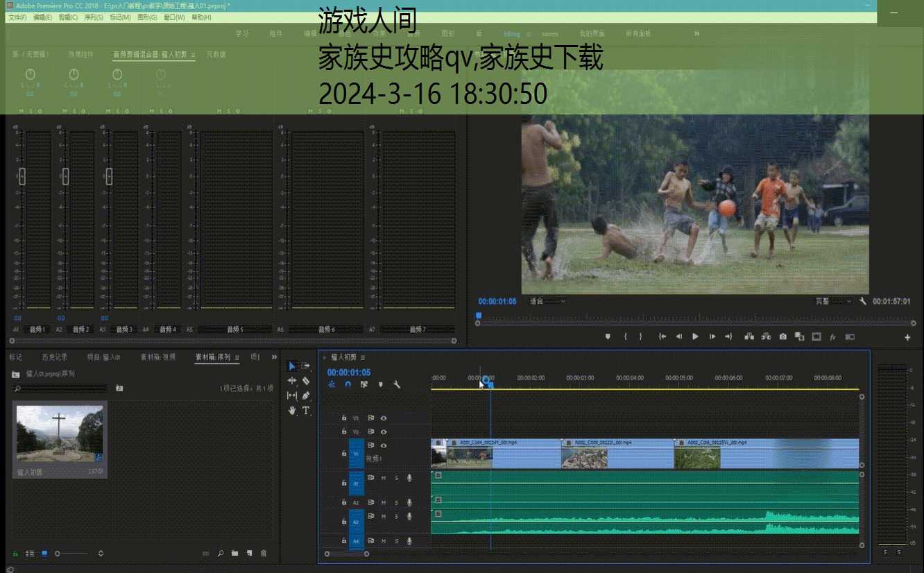Image resolution: width=924 pixels, height=573 pixels.
Task: Open the 剪辑(C) menu
Action: [x=68, y=17]
